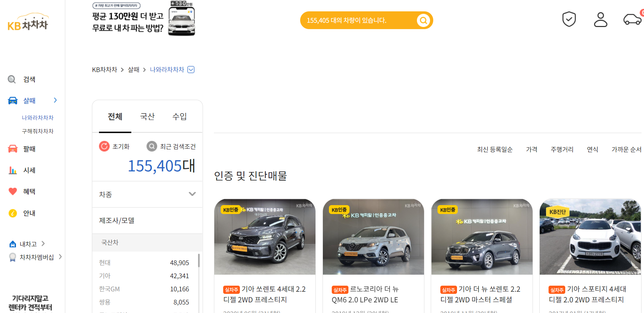Screen dimensions: 644x313
Task: Sort listings by 연식
Action: tap(593, 149)
